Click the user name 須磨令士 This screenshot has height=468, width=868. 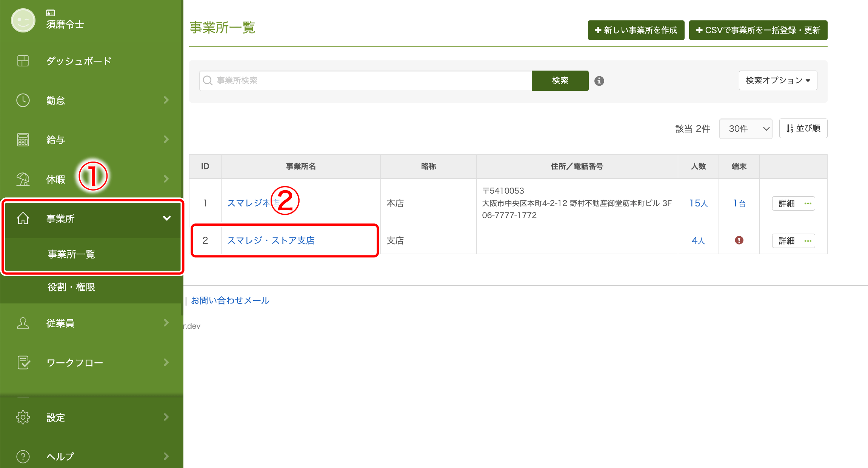(65, 25)
